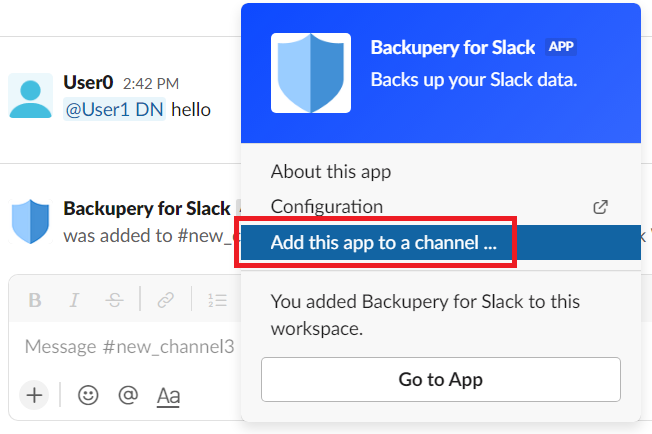
Task: Click 'You added Backupery for Slack' text
Action: click(x=425, y=315)
